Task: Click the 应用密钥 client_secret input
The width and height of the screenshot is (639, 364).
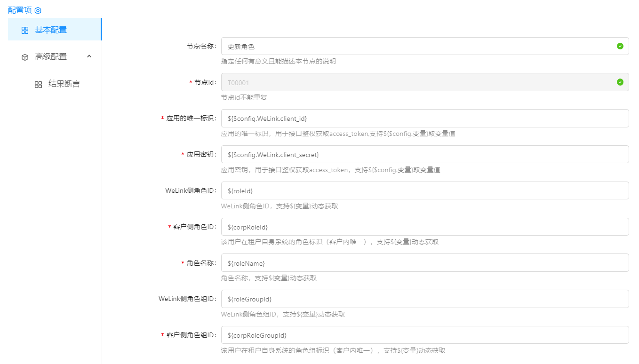Action: pyautogui.click(x=424, y=155)
